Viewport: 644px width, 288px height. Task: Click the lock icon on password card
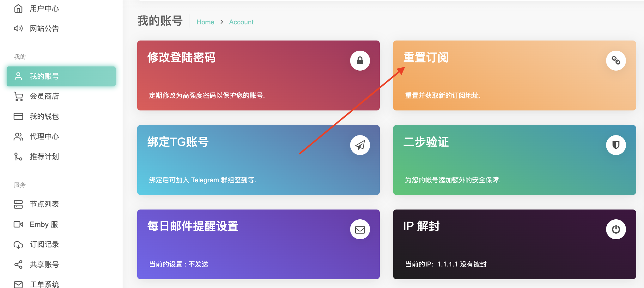pyautogui.click(x=360, y=60)
